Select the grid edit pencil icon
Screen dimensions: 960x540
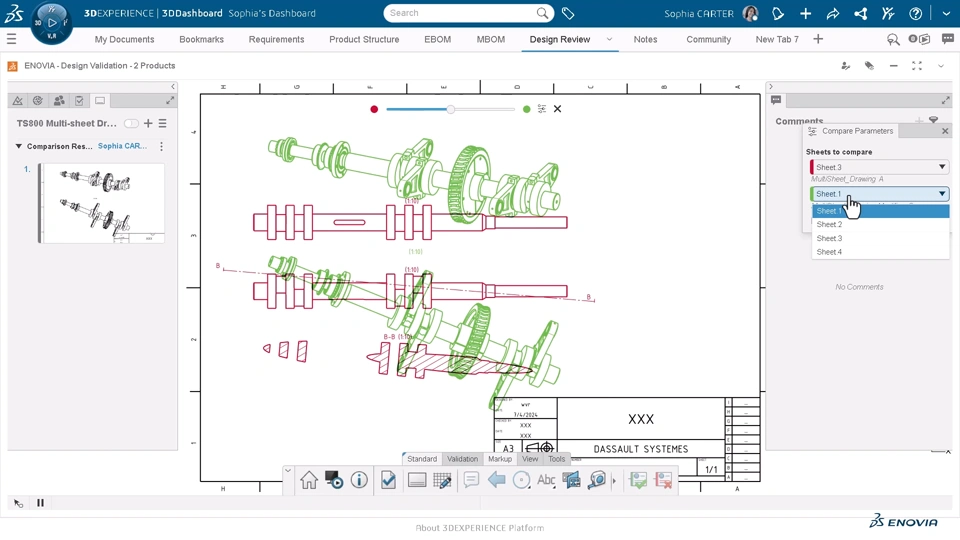point(442,480)
